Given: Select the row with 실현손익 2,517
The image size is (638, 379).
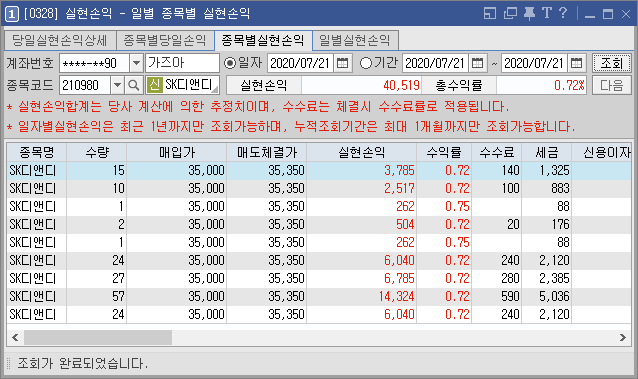Looking at the screenshot, I should (x=319, y=188).
